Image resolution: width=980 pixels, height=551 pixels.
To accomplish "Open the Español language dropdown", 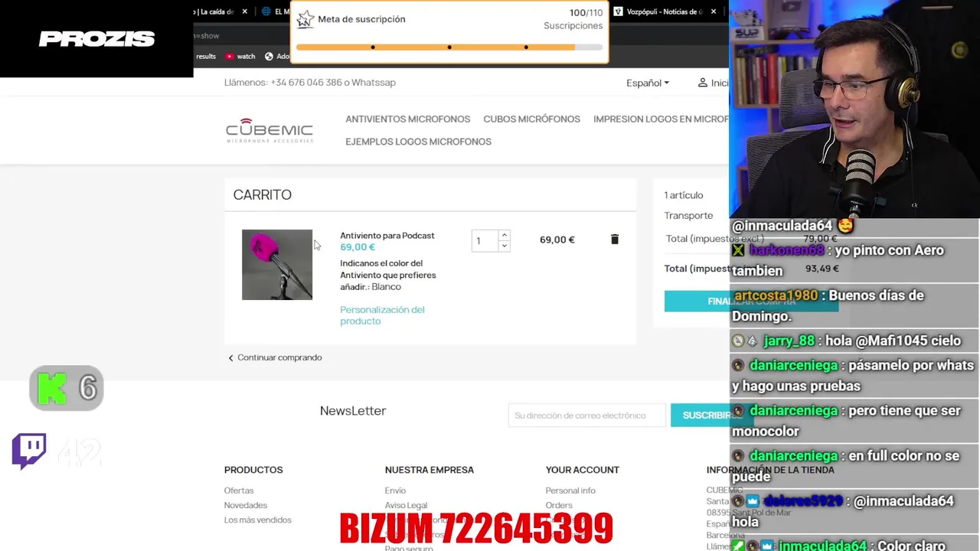I will coord(648,83).
